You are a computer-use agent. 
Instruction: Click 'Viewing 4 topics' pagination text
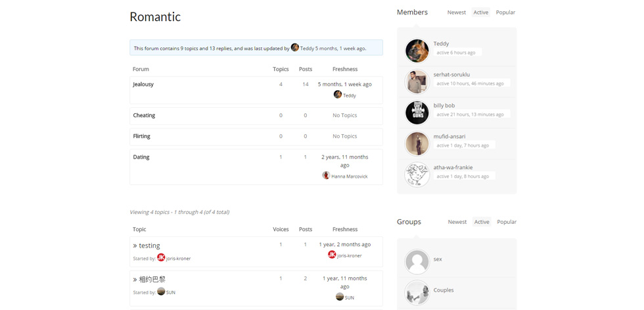[x=179, y=212]
